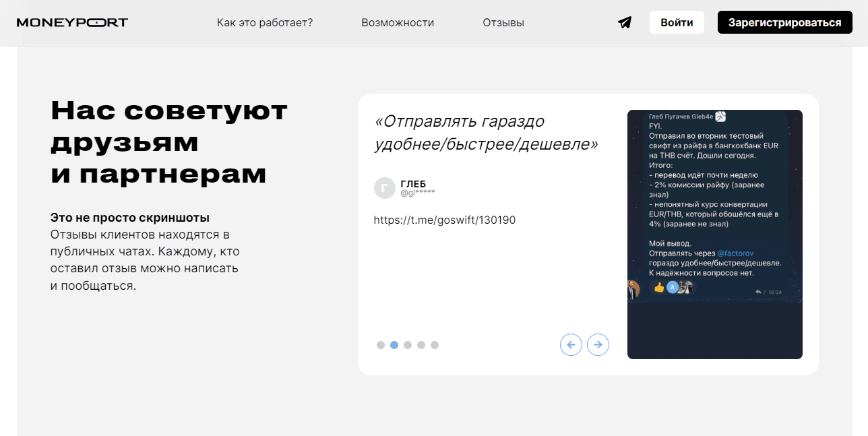Click the avatar circle next to ГЛЕБ
868x436 pixels.
click(x=385, y=188)
